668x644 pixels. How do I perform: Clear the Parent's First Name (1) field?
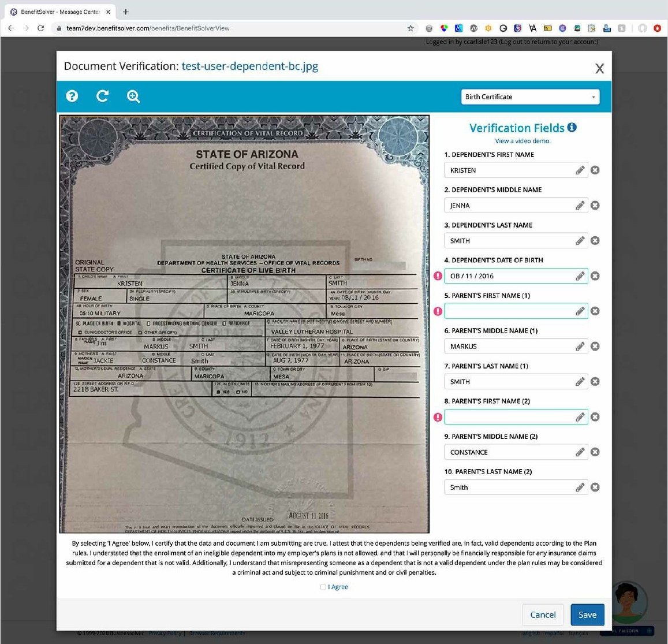click(x=595, y=311)
